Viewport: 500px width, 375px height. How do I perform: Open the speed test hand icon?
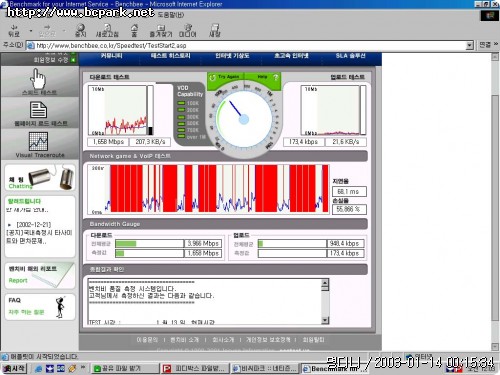point(38,78)
